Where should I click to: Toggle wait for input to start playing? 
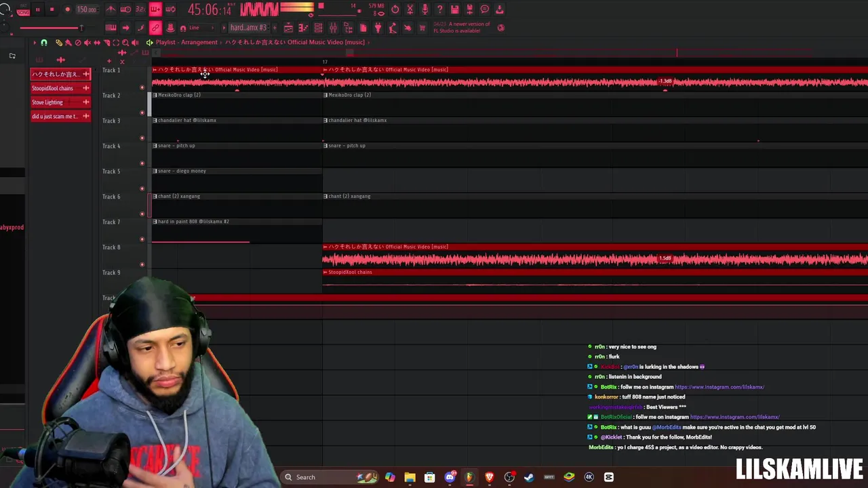[125, 9]
